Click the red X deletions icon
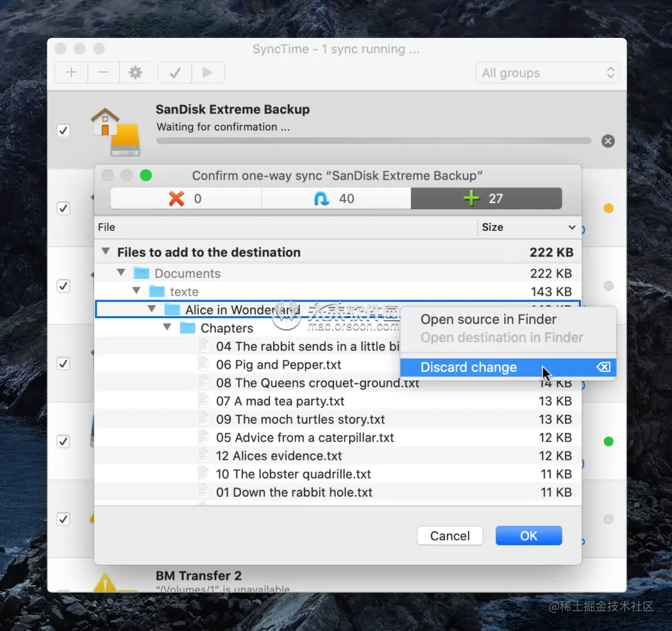 click(x=176, y=198)
